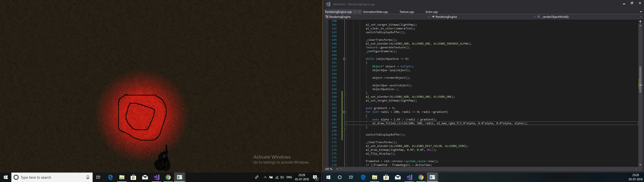Screen dimensions: 644x182
Task: Pin the RenderingEngine.cpp tab
Action: coord(355,12)
